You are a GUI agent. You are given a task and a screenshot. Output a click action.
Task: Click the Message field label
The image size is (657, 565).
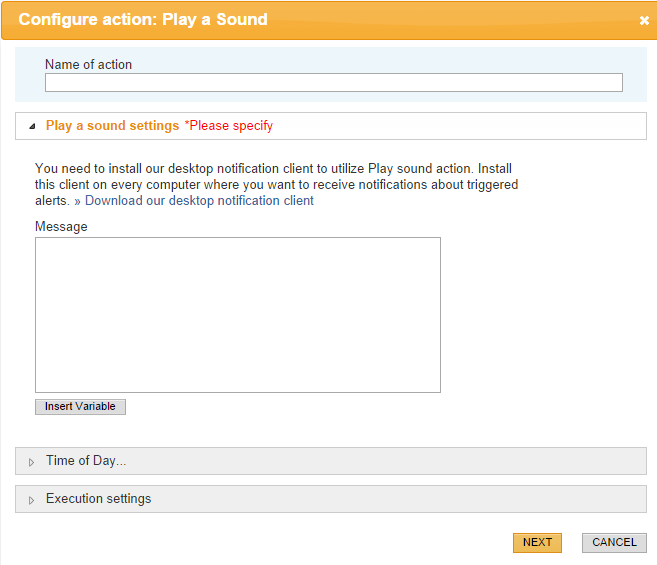pyautogui.click(x=61, y=226)
